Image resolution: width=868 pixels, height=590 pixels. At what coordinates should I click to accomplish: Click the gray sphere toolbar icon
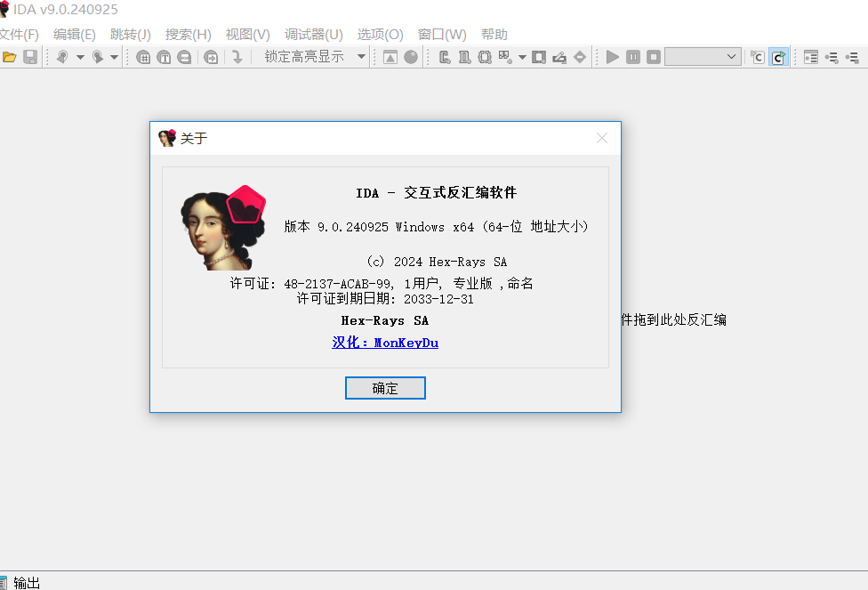pyautogui.click(x=411, y=57)
